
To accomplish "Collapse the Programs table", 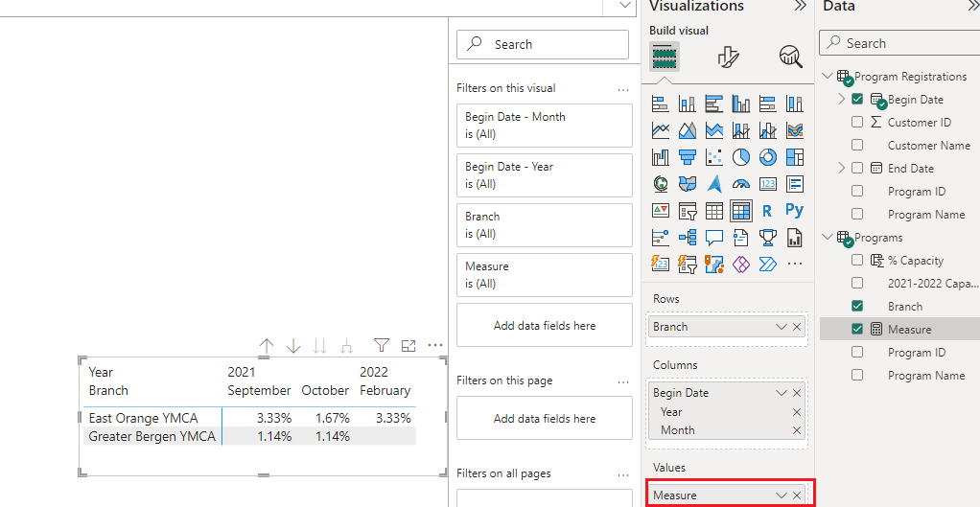I will pos(828,238).
